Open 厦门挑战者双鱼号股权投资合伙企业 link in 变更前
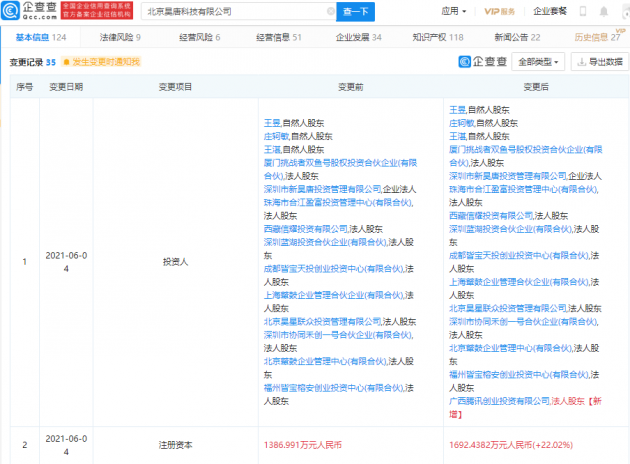 pos(340,169)
